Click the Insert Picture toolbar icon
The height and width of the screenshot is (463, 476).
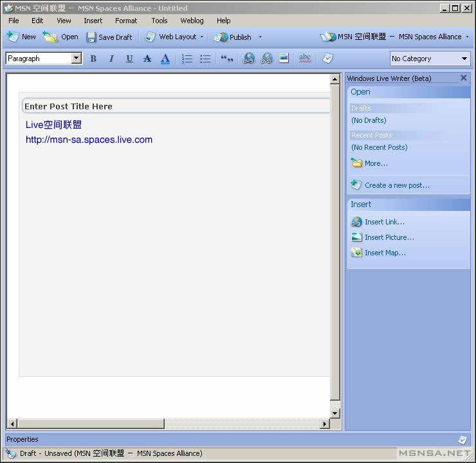(284, 58)
